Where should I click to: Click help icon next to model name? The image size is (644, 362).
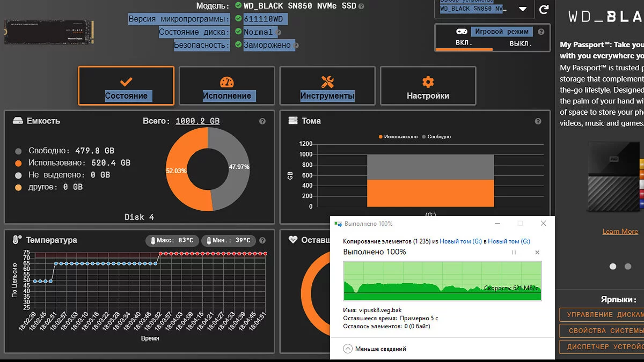(361, 6)
